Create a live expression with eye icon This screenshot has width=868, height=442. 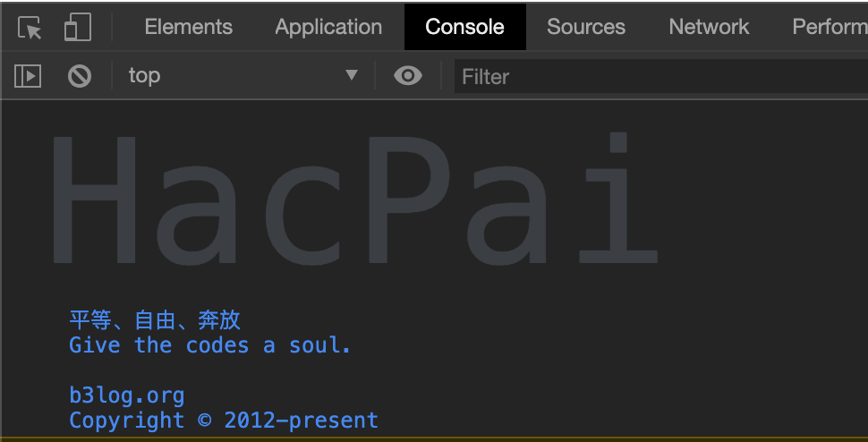coord(408,76)
